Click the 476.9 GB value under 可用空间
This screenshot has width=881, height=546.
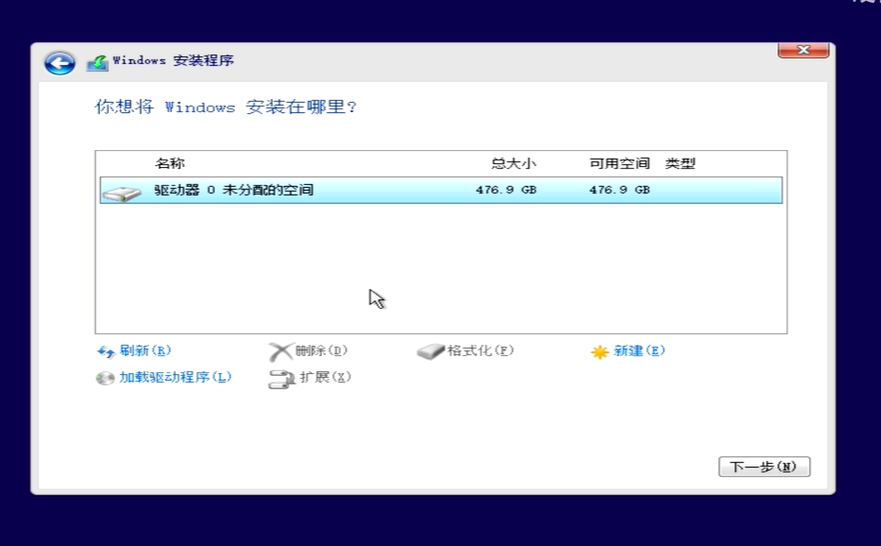coord(620,190)
